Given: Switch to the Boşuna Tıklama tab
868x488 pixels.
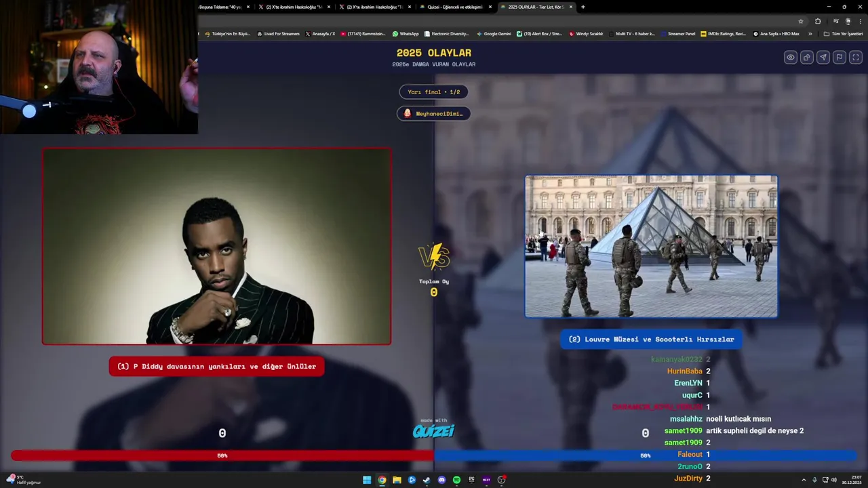Looking at the screenshot, I should click(x=221, y=7).
